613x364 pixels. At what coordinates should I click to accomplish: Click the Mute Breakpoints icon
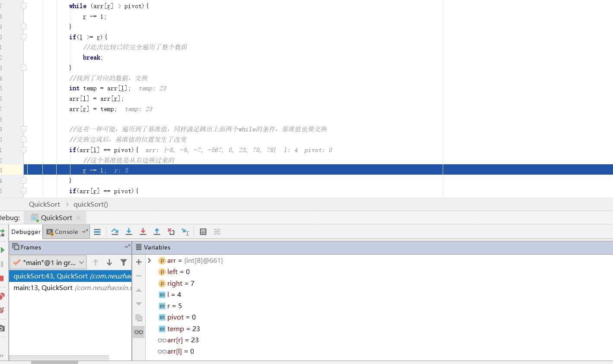[2, 310]
